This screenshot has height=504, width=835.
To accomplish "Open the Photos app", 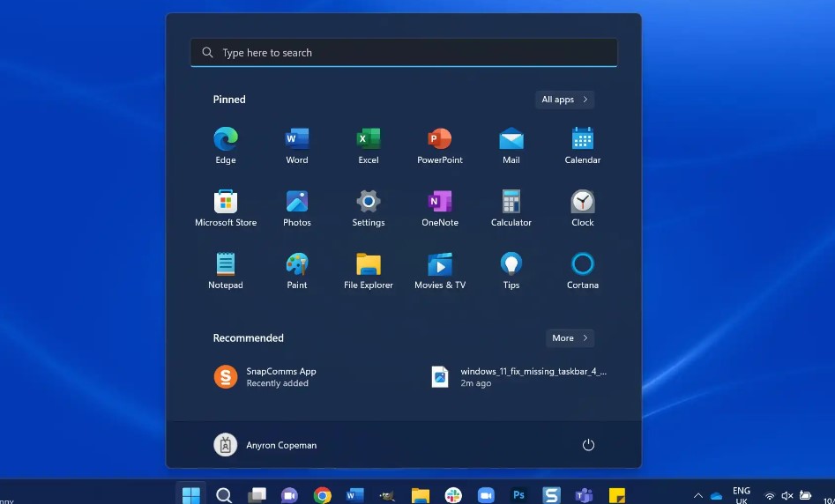I will point(296,208).
